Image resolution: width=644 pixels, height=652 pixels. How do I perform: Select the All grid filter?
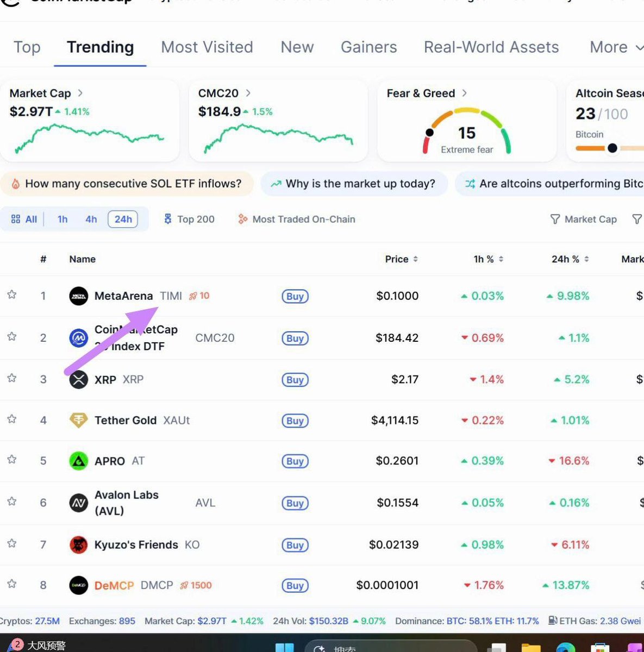coord(24,219)
